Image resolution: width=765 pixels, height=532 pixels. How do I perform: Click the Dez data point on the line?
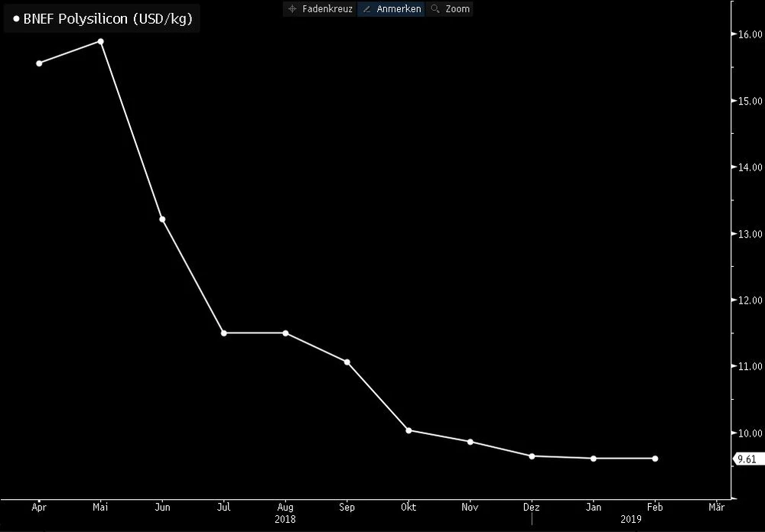point(532,456)
